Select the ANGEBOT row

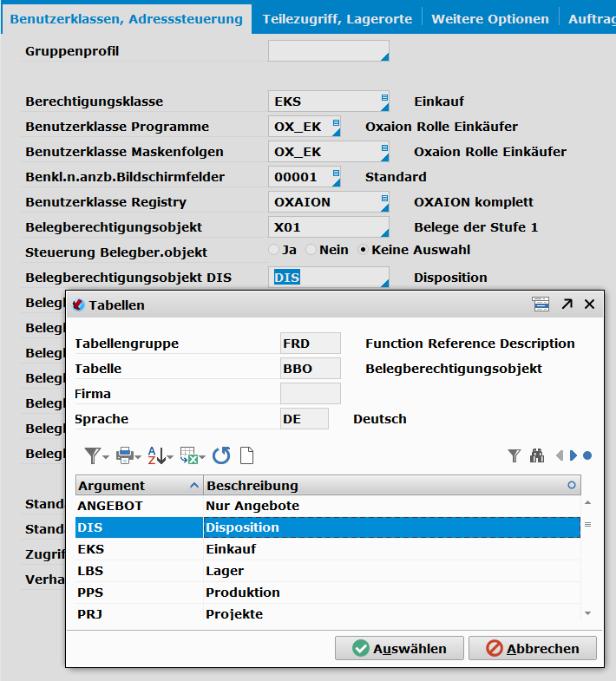point(328,506)
